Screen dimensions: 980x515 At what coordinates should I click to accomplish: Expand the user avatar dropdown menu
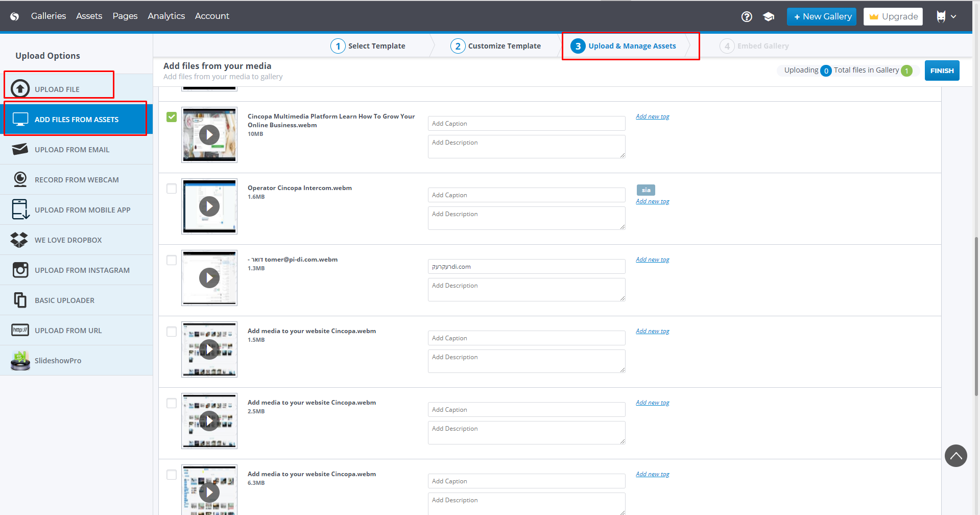(946, 17)
